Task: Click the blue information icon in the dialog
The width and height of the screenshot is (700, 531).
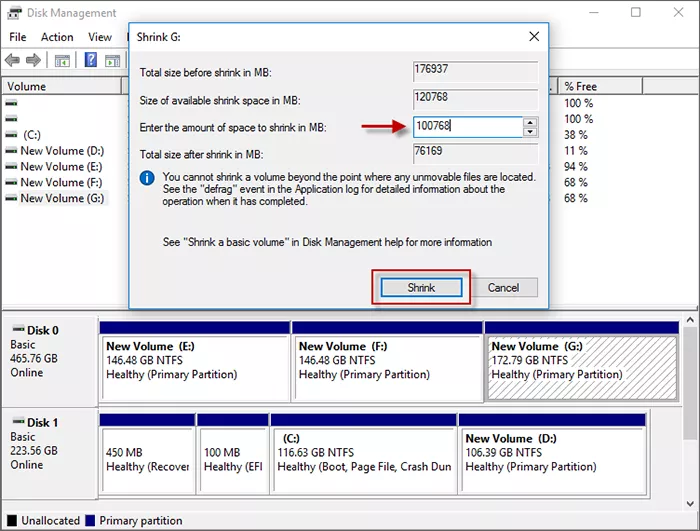Action: 147,178
